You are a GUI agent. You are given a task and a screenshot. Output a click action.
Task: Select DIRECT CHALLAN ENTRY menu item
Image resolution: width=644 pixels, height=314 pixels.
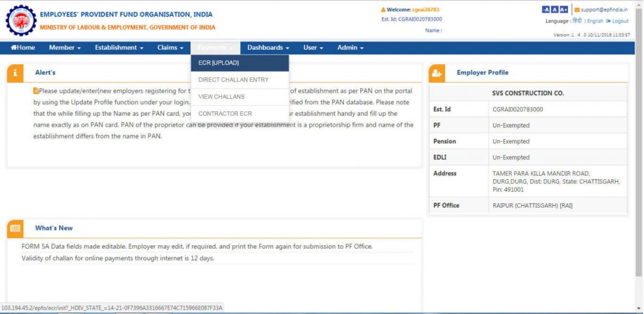(x=240, y=80)
